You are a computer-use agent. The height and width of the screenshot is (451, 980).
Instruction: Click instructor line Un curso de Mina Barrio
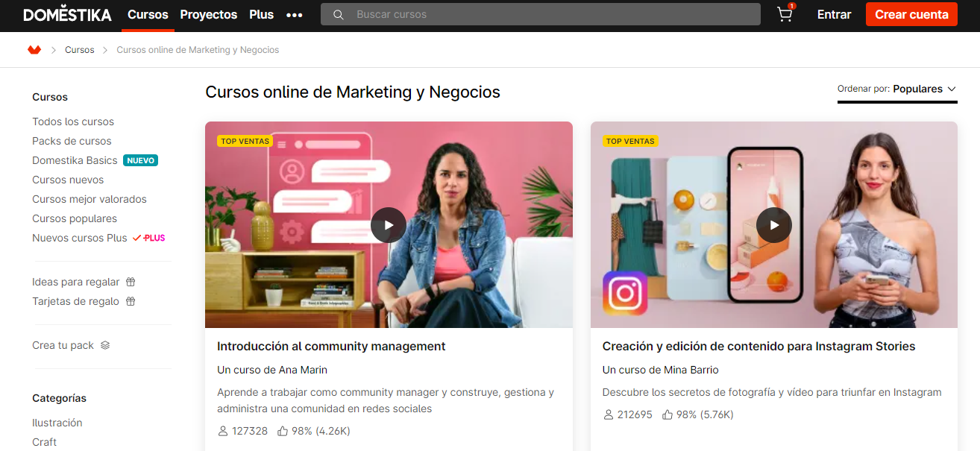point(661,370)
